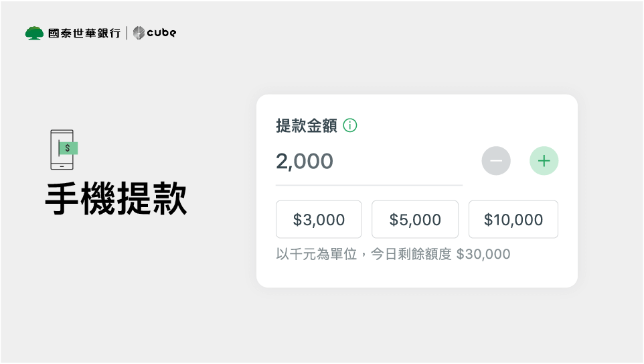The image size is (644, 364).
Task: Increase the amount with the plus button
Action: (544, 161)
